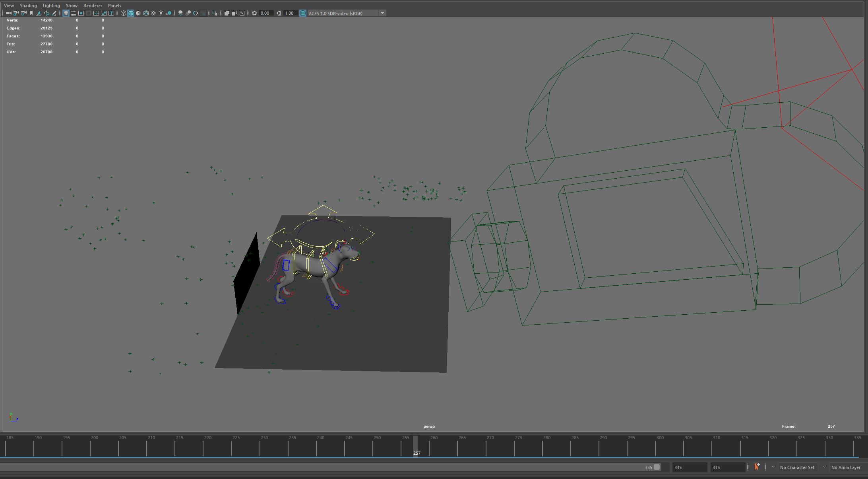Click the range slider handle at 335
Image resolution: width=868 pixels, height=479 pixels.
(657, 467)
